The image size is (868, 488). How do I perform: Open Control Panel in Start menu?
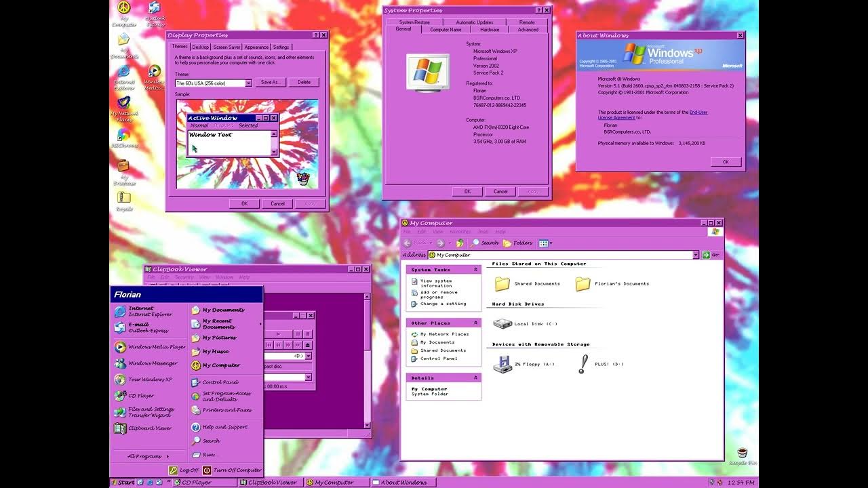(226, 382)
